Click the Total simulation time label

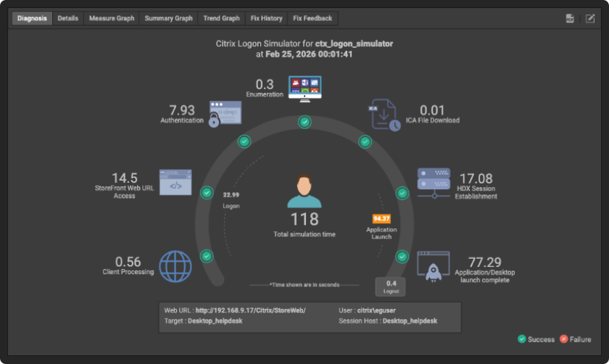coord(304,234)
